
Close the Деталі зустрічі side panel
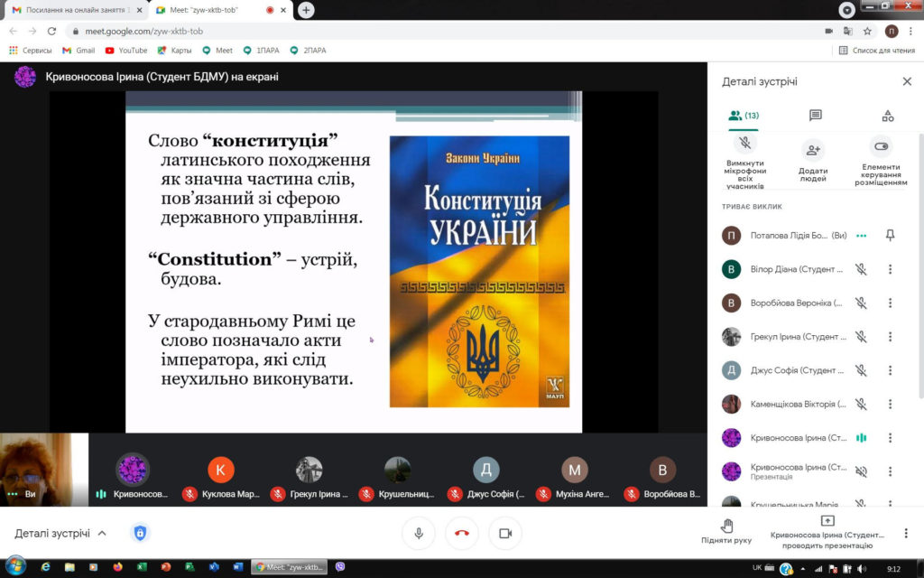point(907,81)
